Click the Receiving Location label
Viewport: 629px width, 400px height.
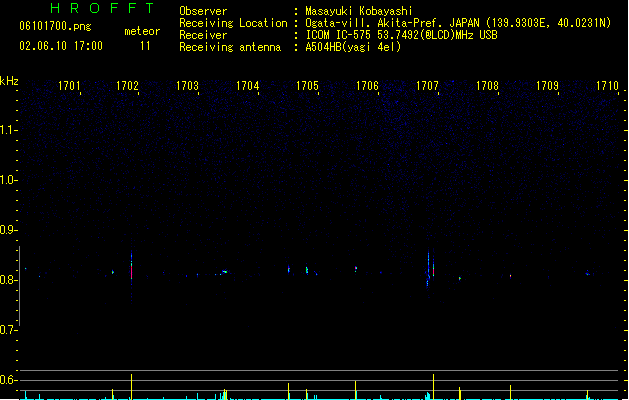[x=233, y=23]
